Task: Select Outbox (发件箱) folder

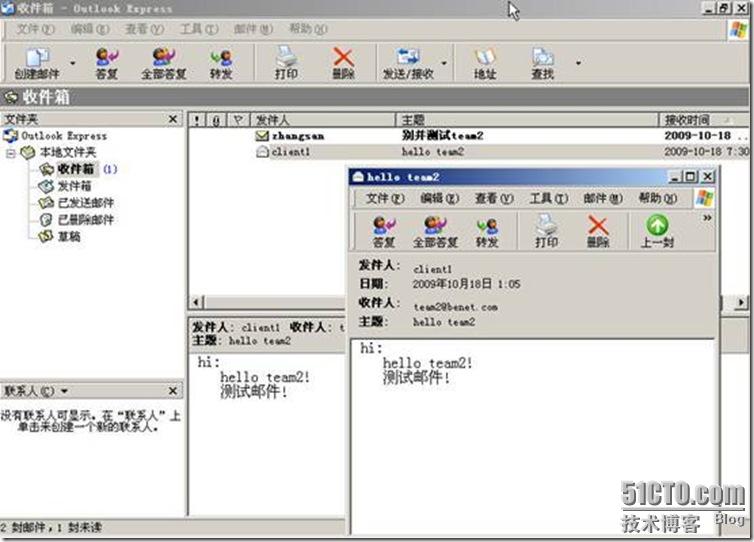Action: pos(75,186)
